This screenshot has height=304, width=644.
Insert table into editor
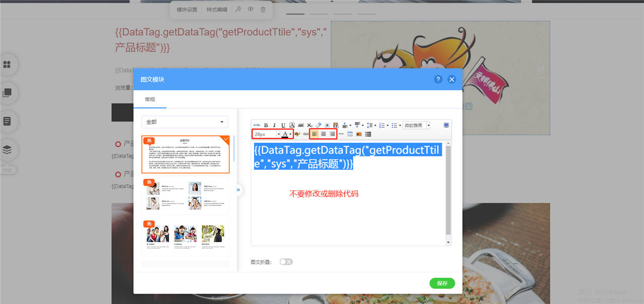pos(350,134)
